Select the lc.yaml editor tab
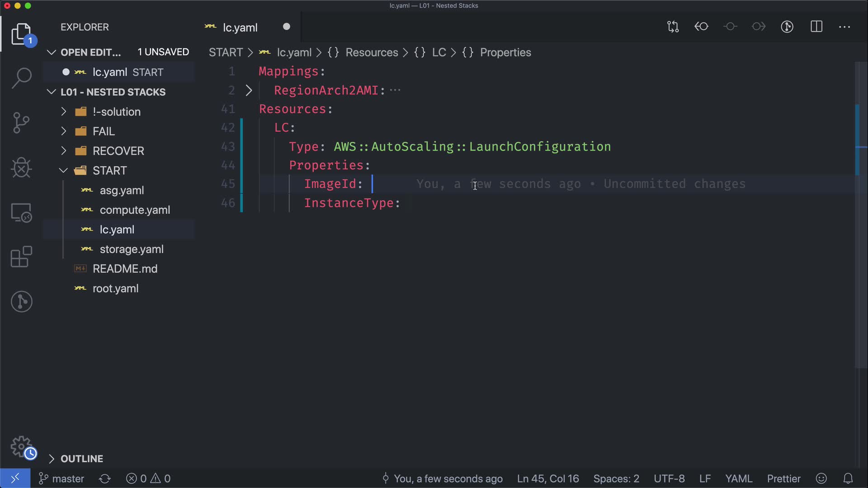This screenshot has width=868, height=488. pyautogui.click(x=240, y=28)
